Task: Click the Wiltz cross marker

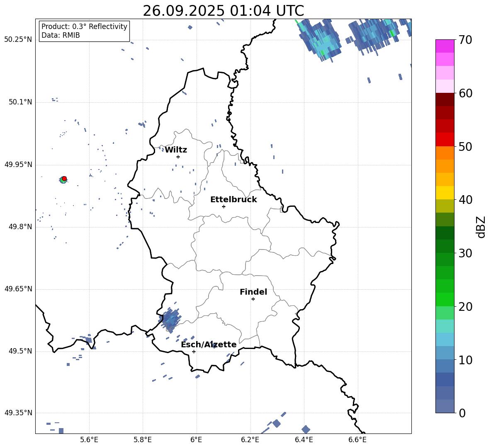Action: pos(178,157)
